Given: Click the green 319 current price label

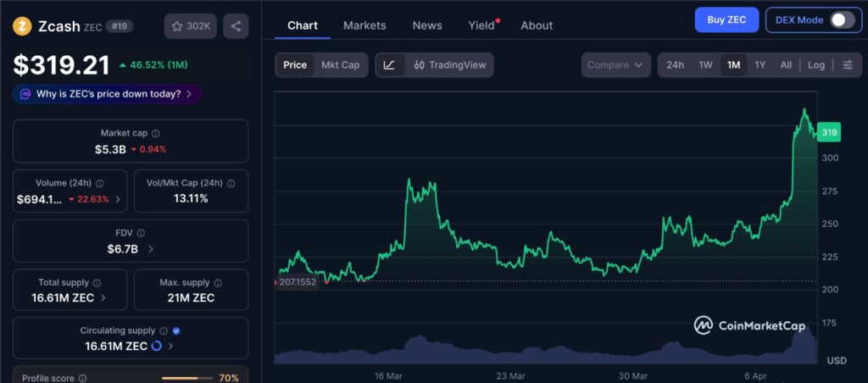Looking at the screenshot, I should [x=829, y=133].
